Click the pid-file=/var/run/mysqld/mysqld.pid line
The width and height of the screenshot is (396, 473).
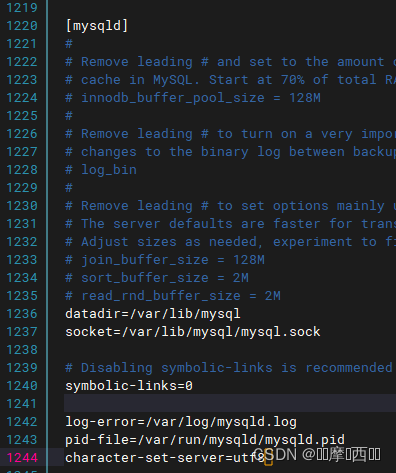tap(205, 440)
